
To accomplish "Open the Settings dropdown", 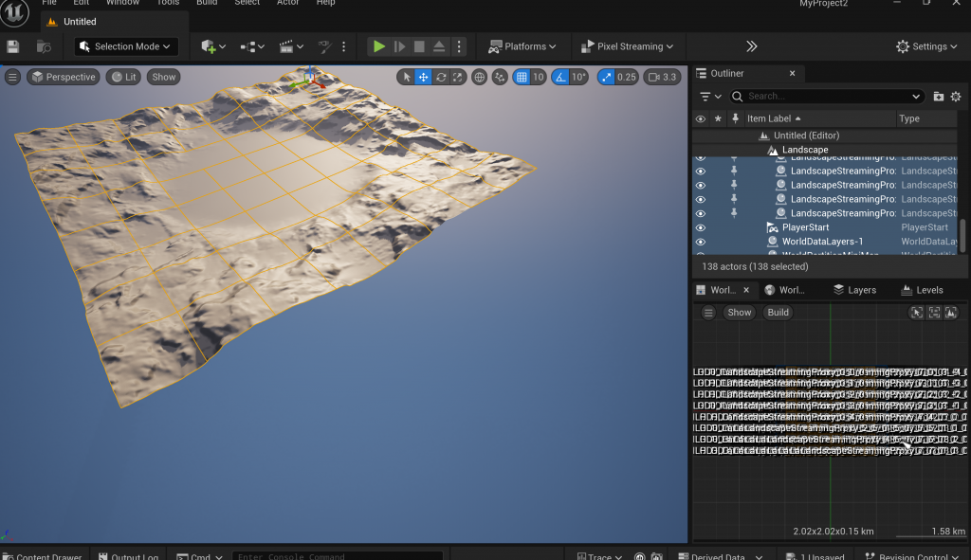I will [926, 46].
